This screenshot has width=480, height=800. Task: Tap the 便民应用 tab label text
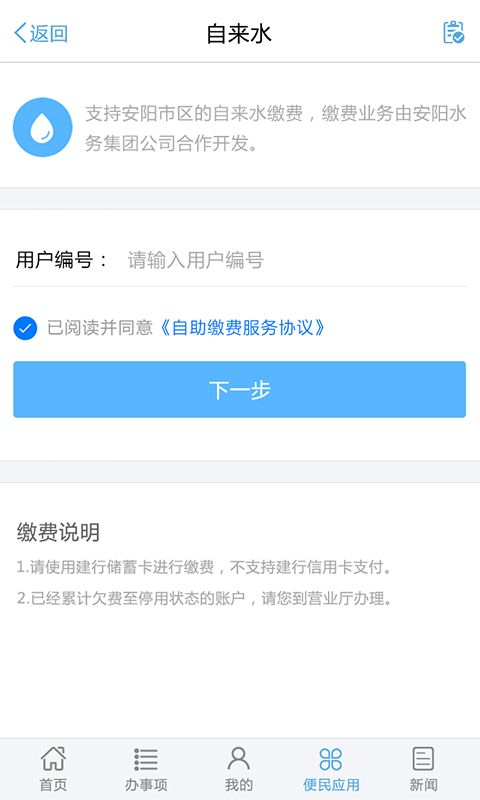click(331, 784)
